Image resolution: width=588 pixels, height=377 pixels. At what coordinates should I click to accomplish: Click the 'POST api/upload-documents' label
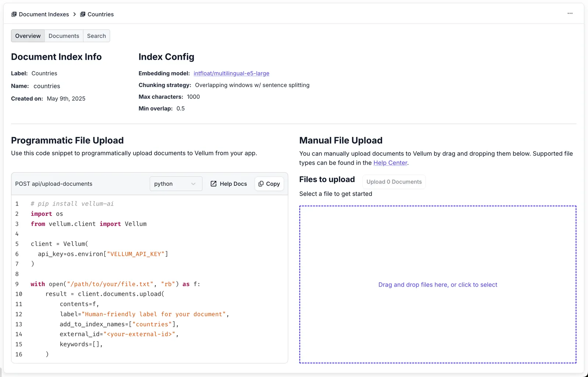tap(54, 184)
